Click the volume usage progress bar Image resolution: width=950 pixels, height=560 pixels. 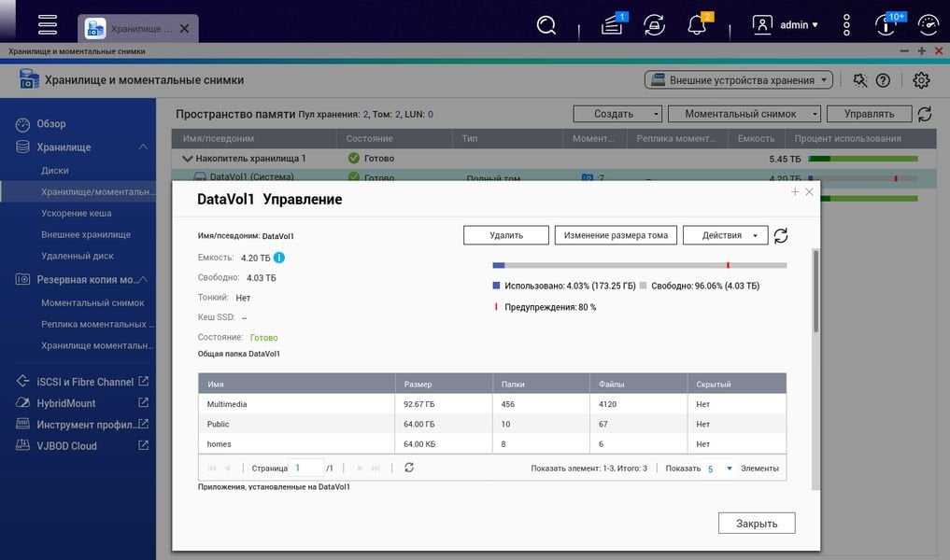coord(640,265)
